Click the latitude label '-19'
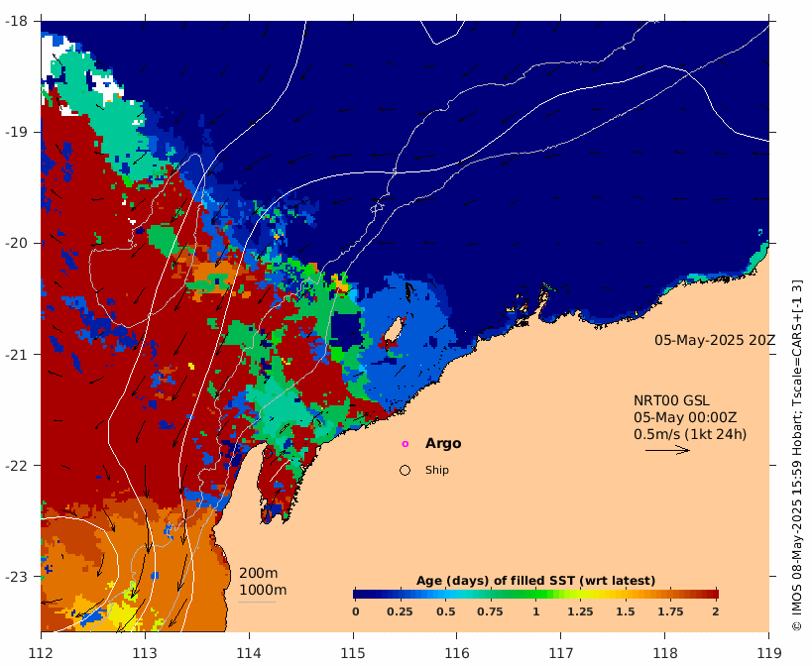This screenshot has height=666, width=812. coord(15,132)
